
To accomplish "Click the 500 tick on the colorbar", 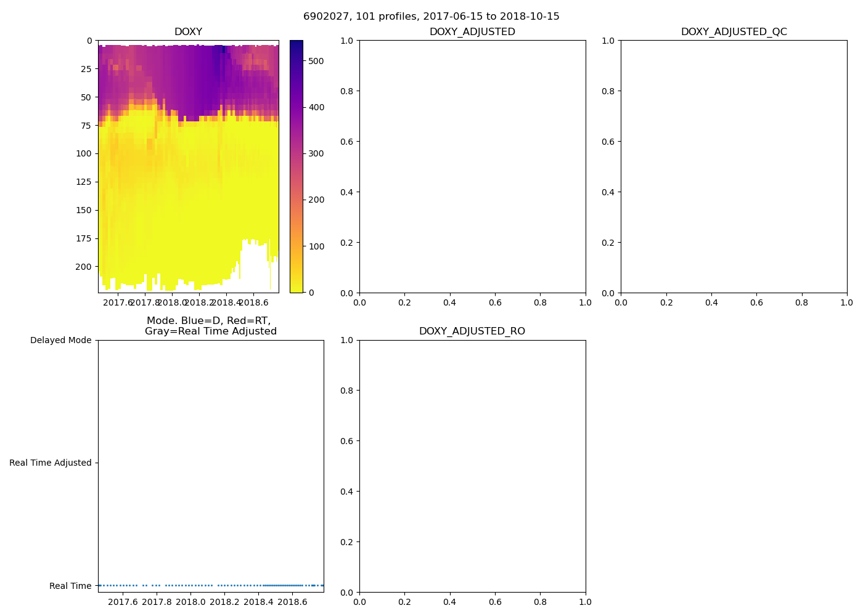I will coord(316,61).
